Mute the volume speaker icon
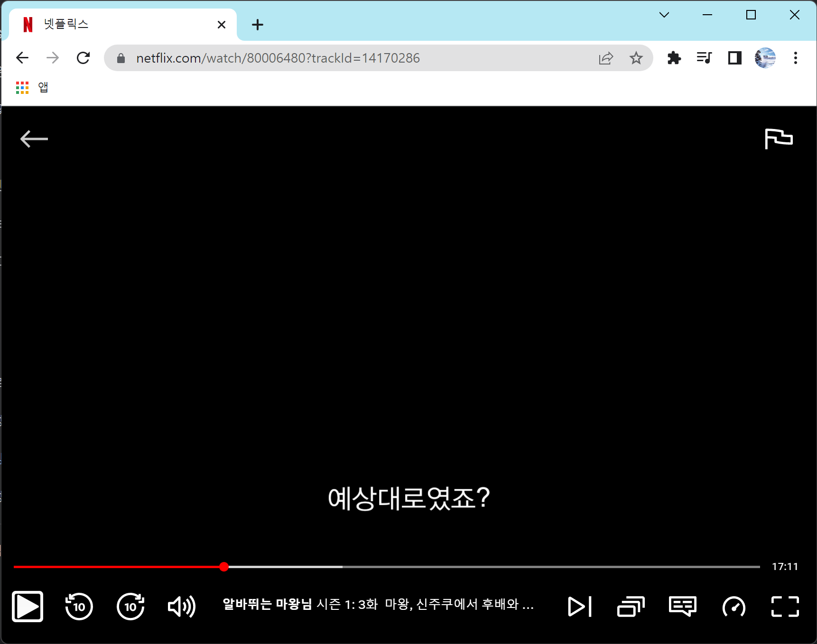The height and width of the screenshot is (644, 817). tap(182, 606)
